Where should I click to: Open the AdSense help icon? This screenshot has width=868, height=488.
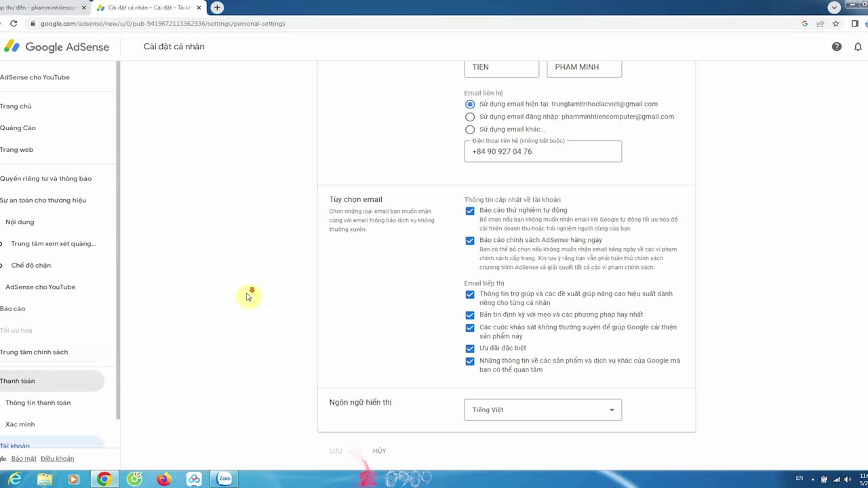click(x=837, y=47)
